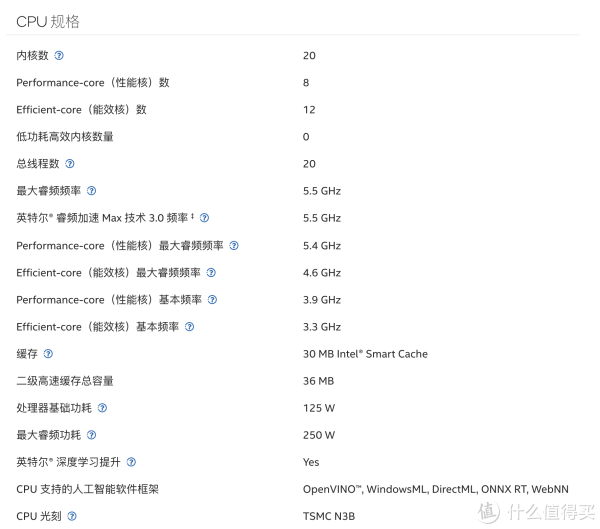Click the ‡ footnote marker after 3.0 频率
The width and height of the screenshot is (600, 529).
click(x=192, y=216)
